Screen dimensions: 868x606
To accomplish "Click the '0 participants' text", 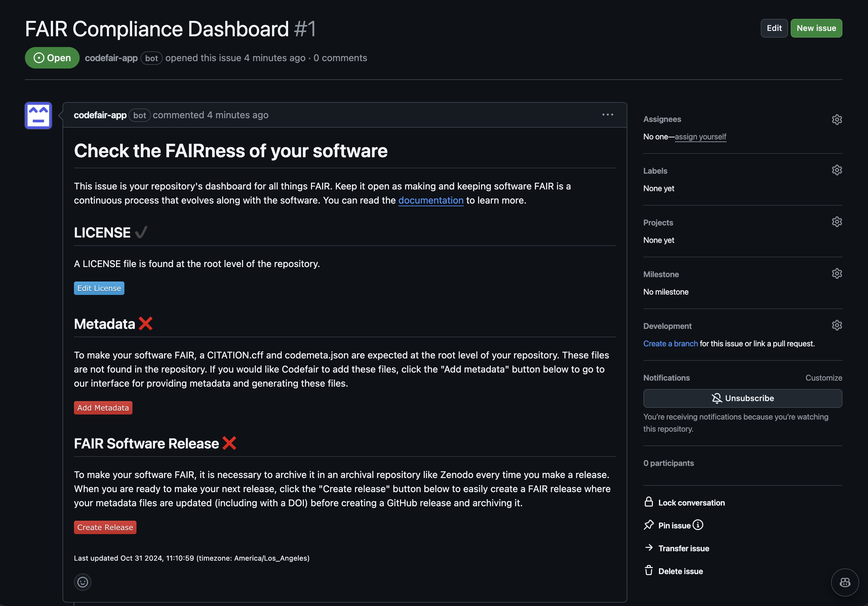I will pos(668,463).
